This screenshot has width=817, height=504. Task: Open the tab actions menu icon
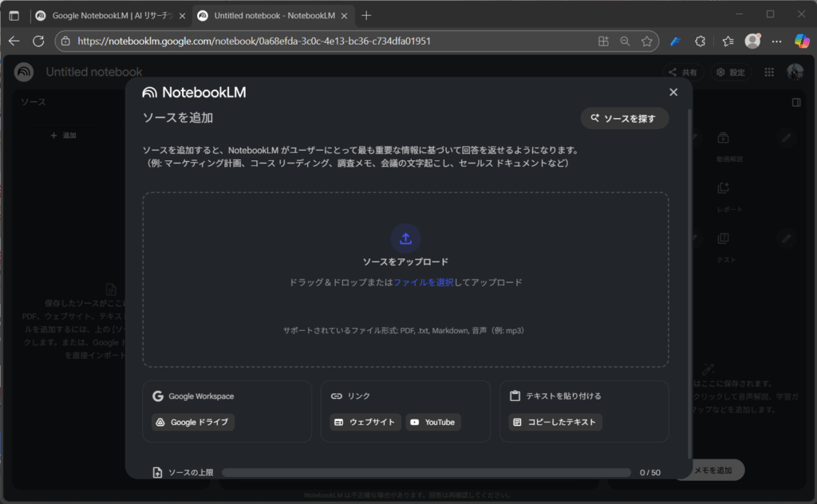(14, 15)
